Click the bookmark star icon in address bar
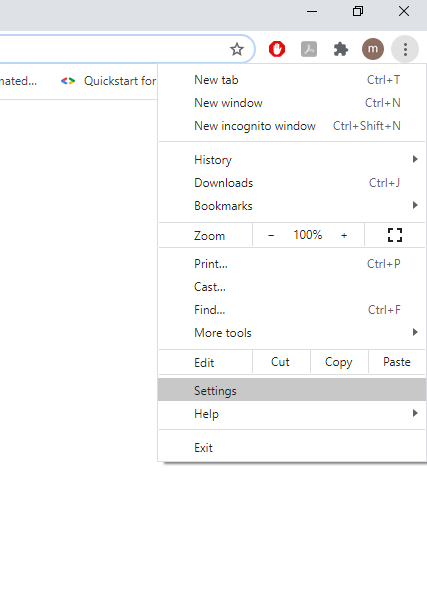Screen dimensions: 427x609 coord(237,49)
